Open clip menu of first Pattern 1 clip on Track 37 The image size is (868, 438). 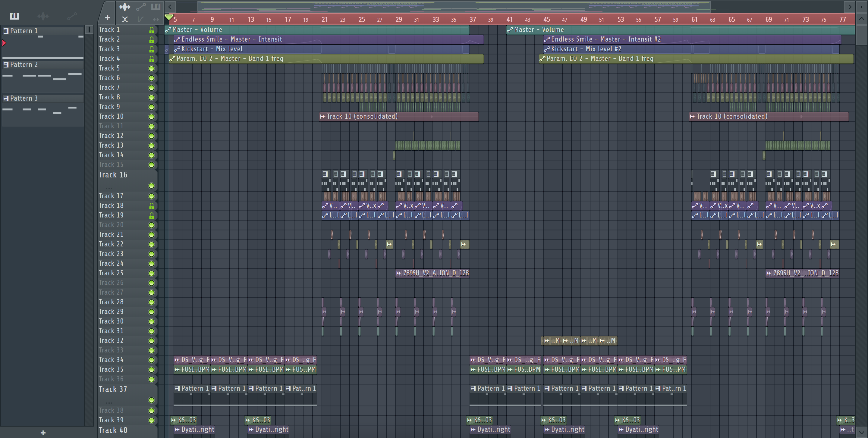[x=177, y=388]
